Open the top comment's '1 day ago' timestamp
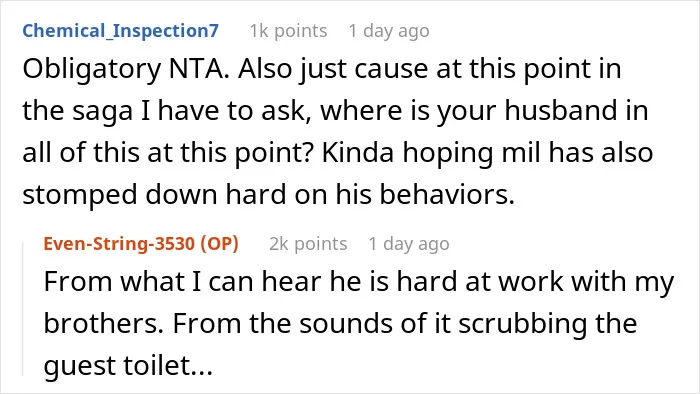The image size is (700, 394). pos(389,31)
